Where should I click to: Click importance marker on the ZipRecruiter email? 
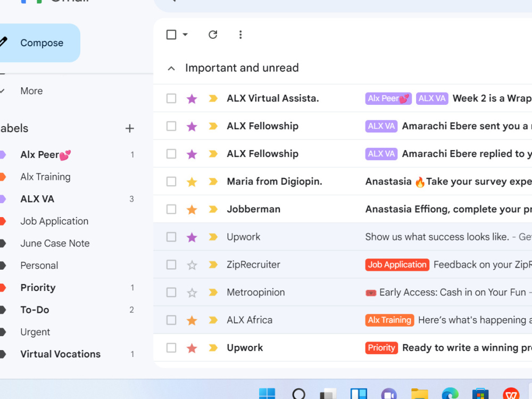(x=213, y=264)
